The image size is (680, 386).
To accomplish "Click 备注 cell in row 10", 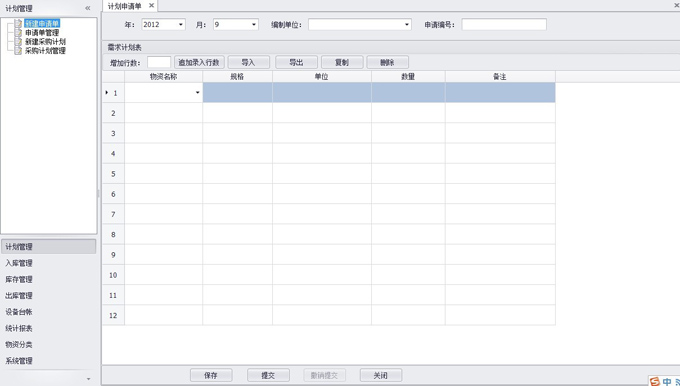I will click(x=500, y=275).
